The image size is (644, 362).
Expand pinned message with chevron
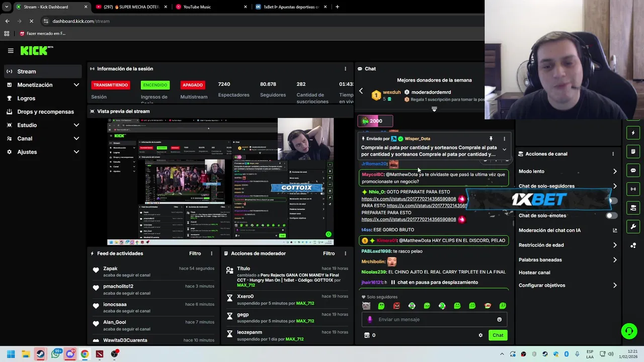[504, 150]
